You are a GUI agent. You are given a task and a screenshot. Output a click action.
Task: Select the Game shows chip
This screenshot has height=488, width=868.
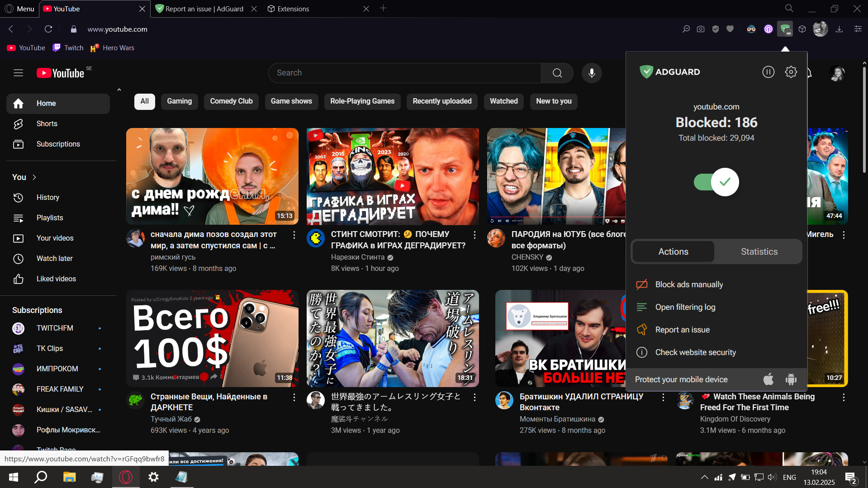click(x=291, y=101)
